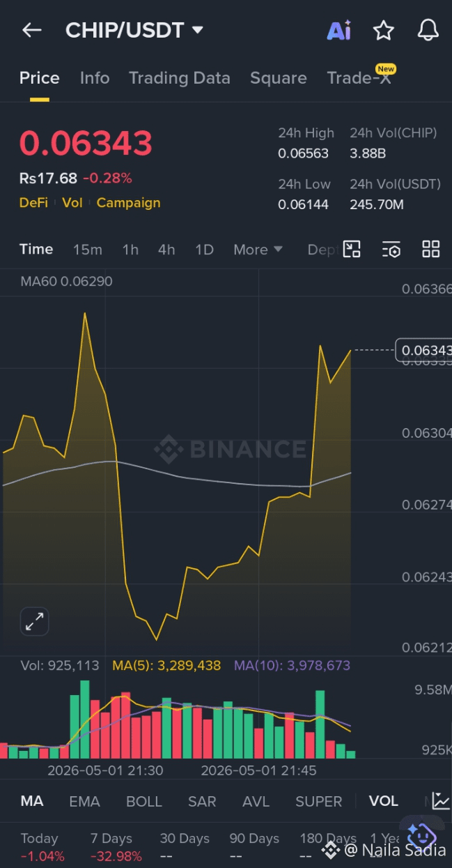Toggle the BOLL indicator
This screenshot has width=452, height=868.
pos(144,801)
